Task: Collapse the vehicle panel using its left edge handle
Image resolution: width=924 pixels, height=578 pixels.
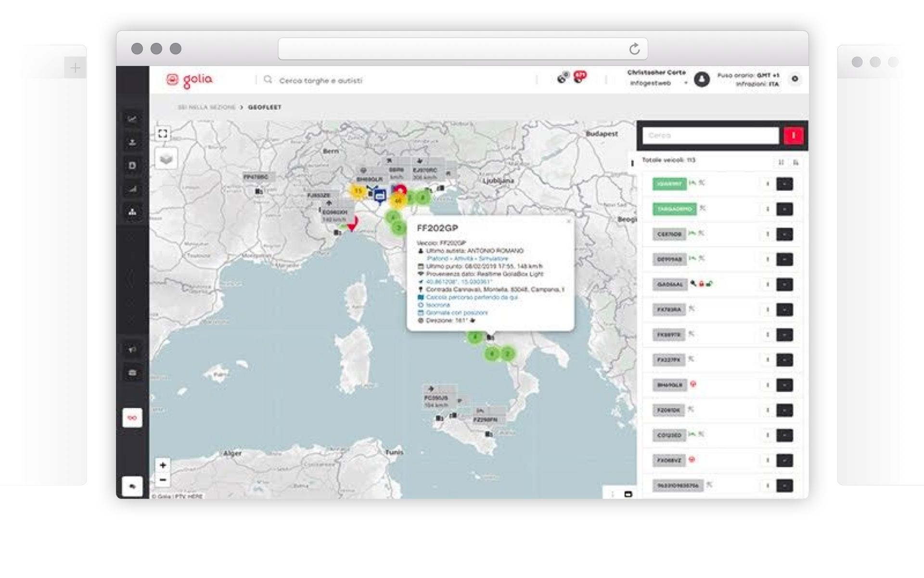Action: 632,164
